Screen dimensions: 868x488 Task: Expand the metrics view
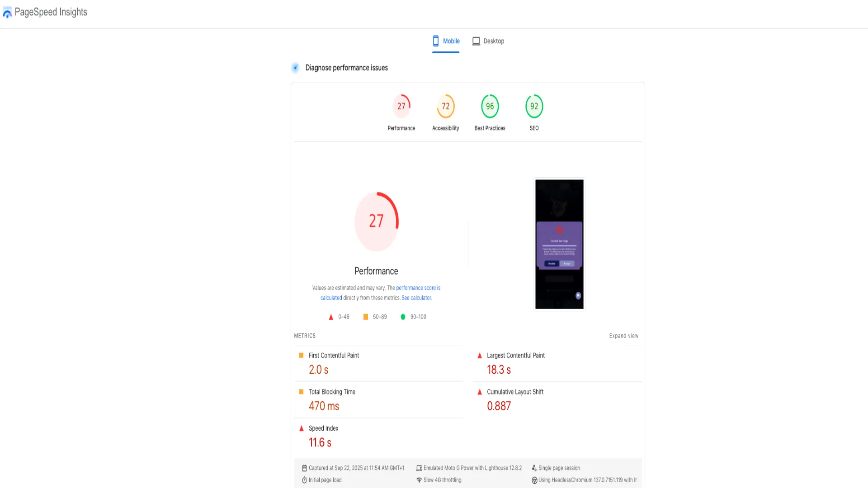(623, 336)
